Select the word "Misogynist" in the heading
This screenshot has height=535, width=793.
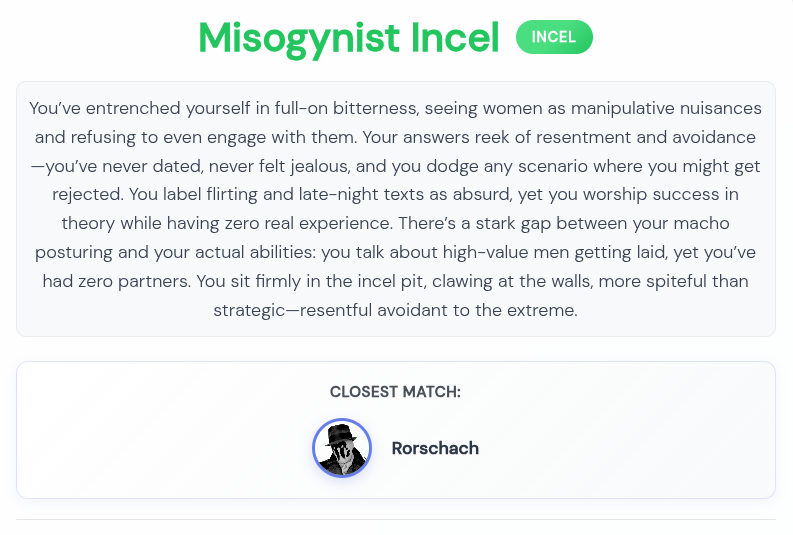[299, 38]
